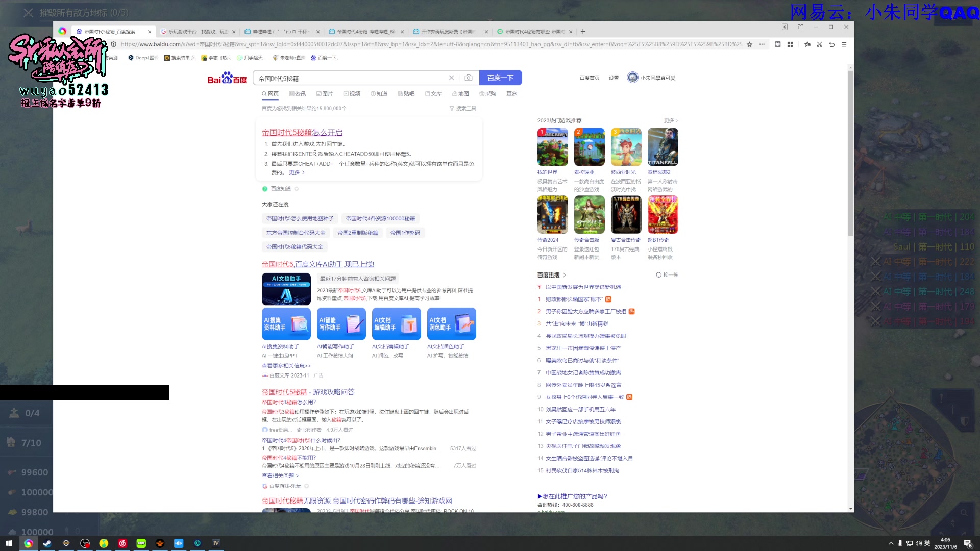Open the favorites list star icon
The height and width of the screenshot is (551, 980).
click(x=807, y=44)
